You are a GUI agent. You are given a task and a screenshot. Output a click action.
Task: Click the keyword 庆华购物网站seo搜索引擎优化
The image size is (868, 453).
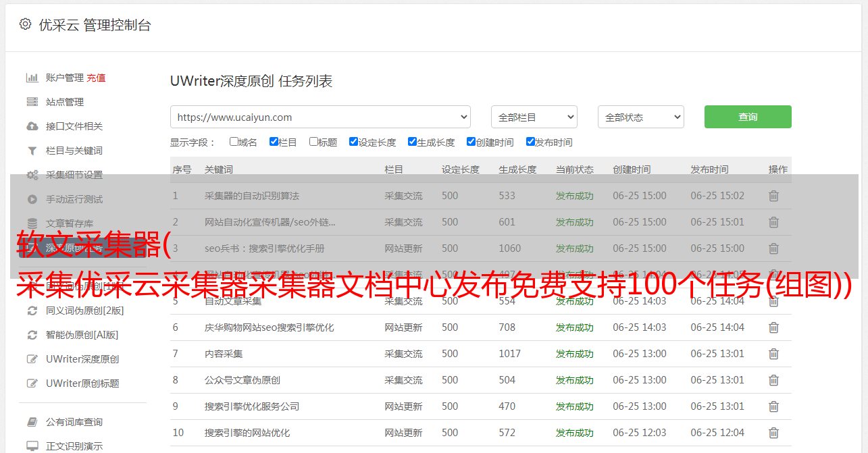click(x=270, y=327)
